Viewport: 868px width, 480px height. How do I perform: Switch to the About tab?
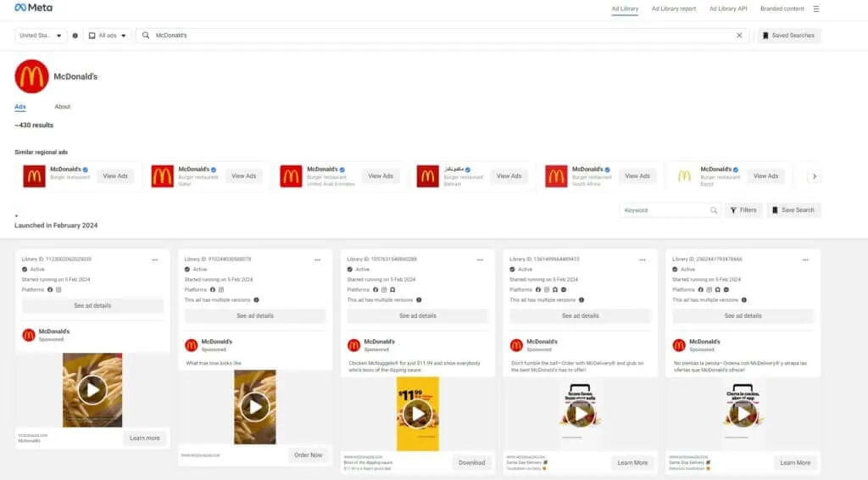(x=63, y=106)
